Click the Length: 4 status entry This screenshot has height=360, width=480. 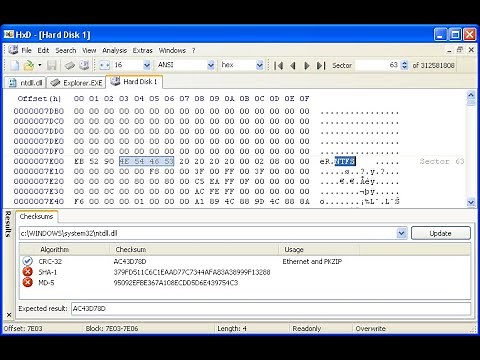click(x=232, y=328)
